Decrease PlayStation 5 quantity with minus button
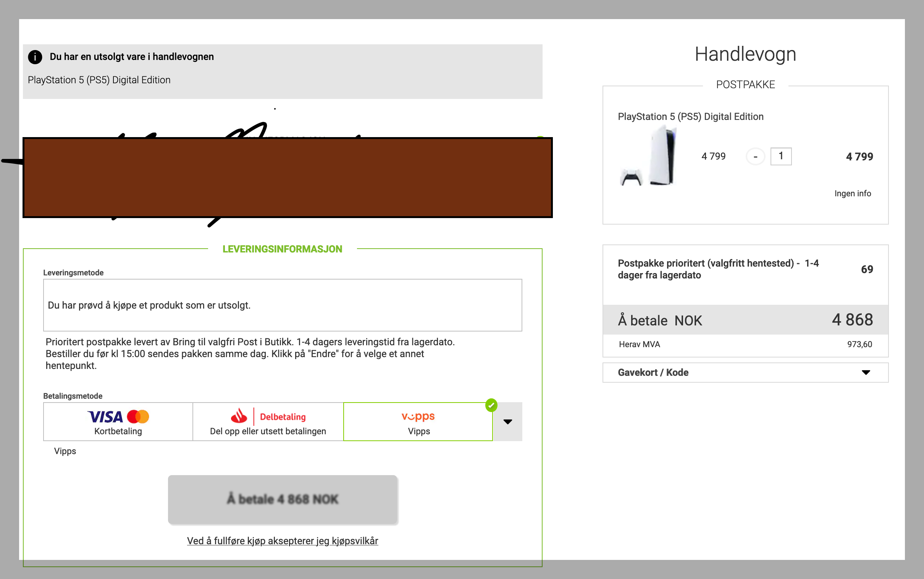924x579 pixels. coord(755,157)
